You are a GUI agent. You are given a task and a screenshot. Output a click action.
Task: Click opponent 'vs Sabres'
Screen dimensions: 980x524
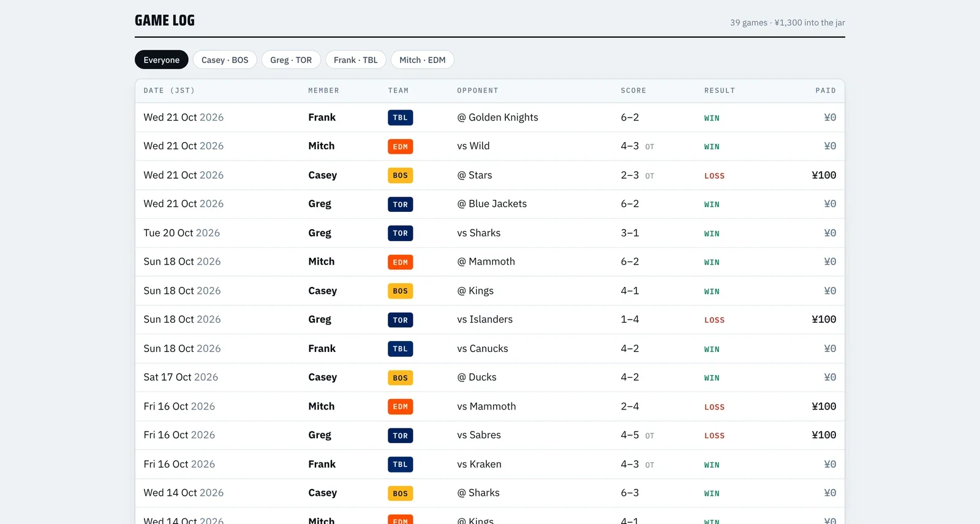point(479,435)
